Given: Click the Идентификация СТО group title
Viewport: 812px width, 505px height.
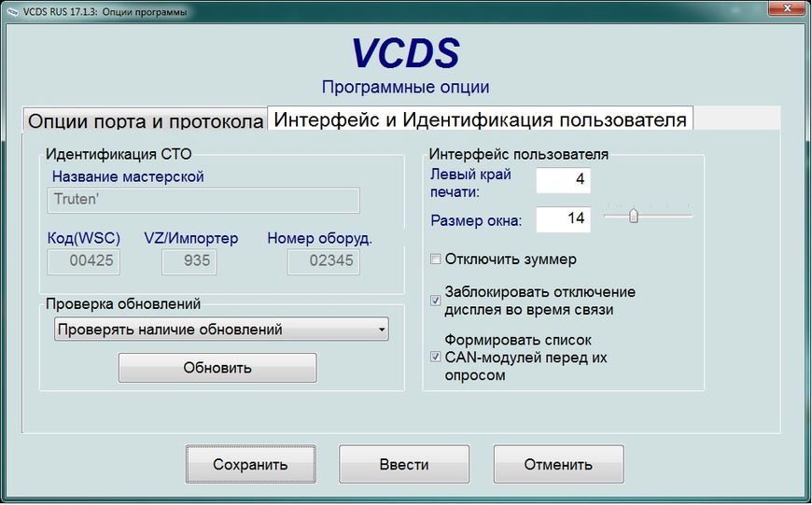Looking at the screenshot, I should coord(119,154).
